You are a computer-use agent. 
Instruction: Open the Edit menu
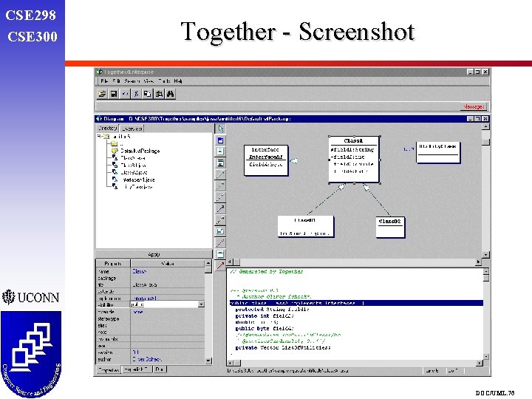[117, 81]
